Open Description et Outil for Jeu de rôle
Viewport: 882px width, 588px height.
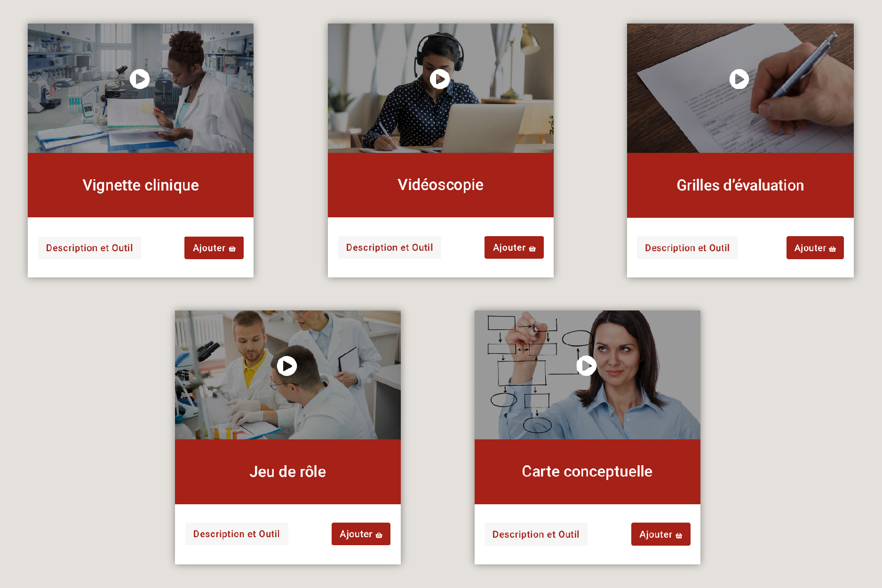coord(237,534)
